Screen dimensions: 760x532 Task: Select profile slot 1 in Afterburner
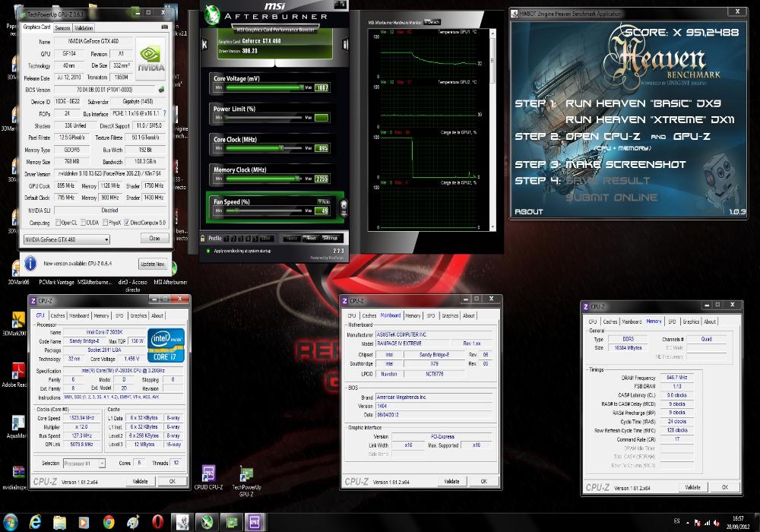pyautogui.click(x=226, y=239)
